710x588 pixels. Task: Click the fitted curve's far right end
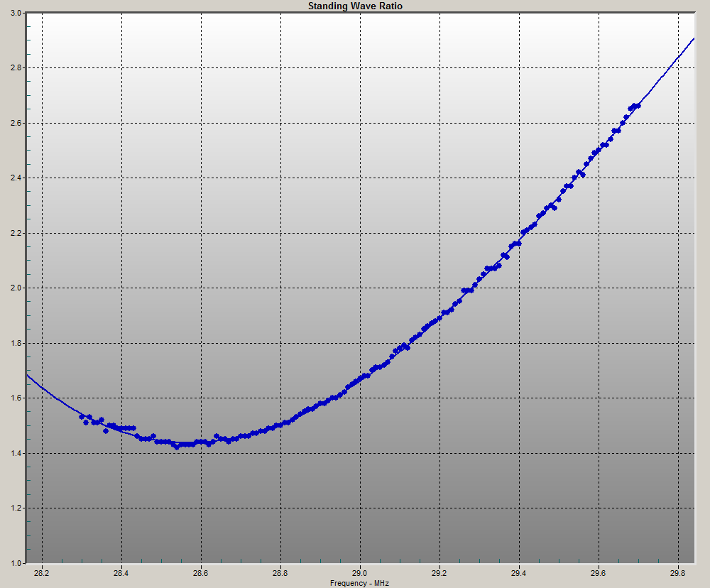pos(694,38)
